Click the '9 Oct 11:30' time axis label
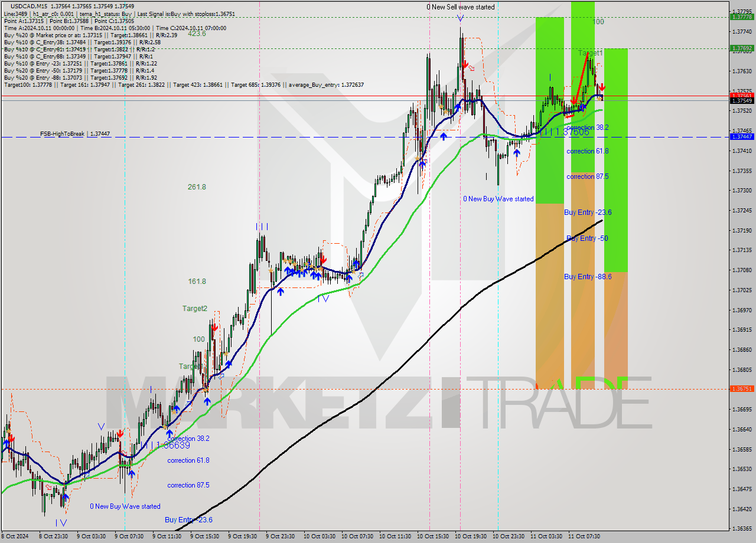Viewport: 756px width, 543px height. (x=167, y=537)
